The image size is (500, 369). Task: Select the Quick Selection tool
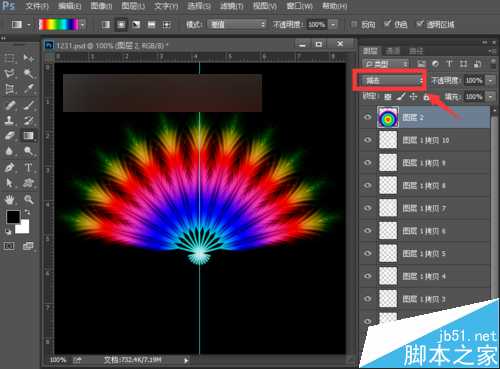[x=29, y=73]
